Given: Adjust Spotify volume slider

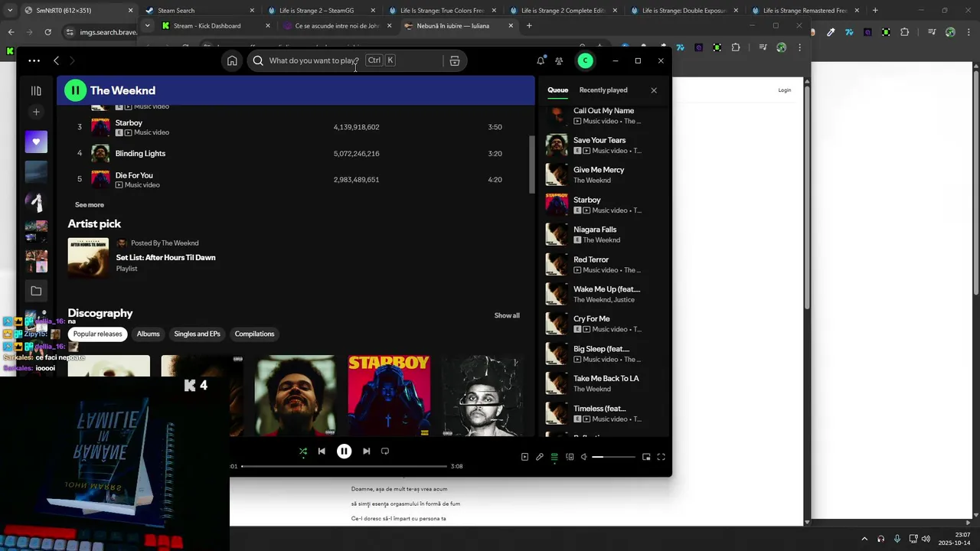Looking at the screenshot, I should point(613,457).
